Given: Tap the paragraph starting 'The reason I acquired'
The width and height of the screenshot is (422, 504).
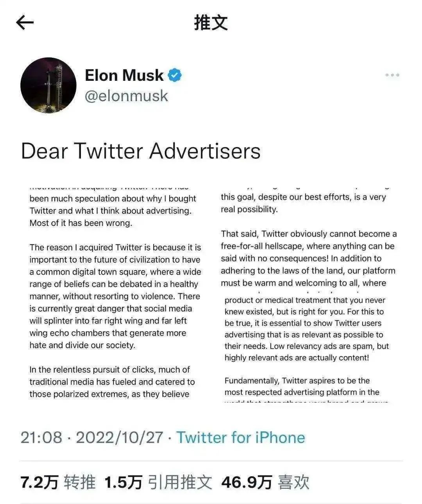Looking at the screenshot, I should point(115,296).
